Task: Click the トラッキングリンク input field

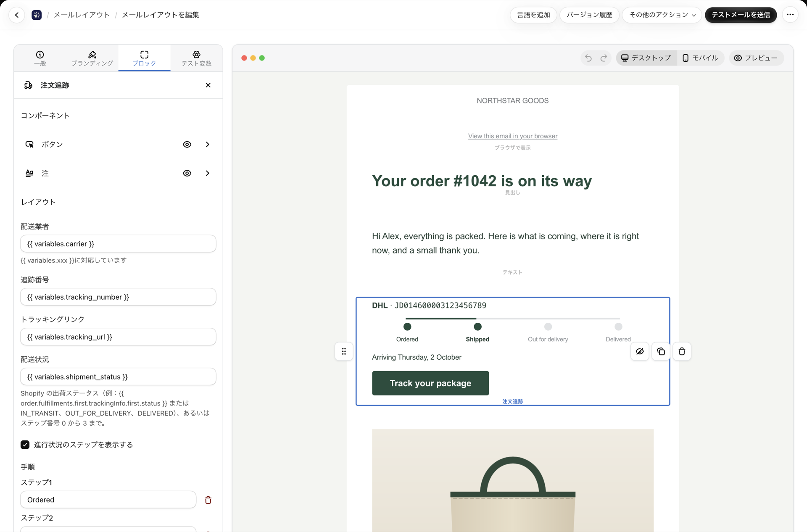Action: point(118,337)
